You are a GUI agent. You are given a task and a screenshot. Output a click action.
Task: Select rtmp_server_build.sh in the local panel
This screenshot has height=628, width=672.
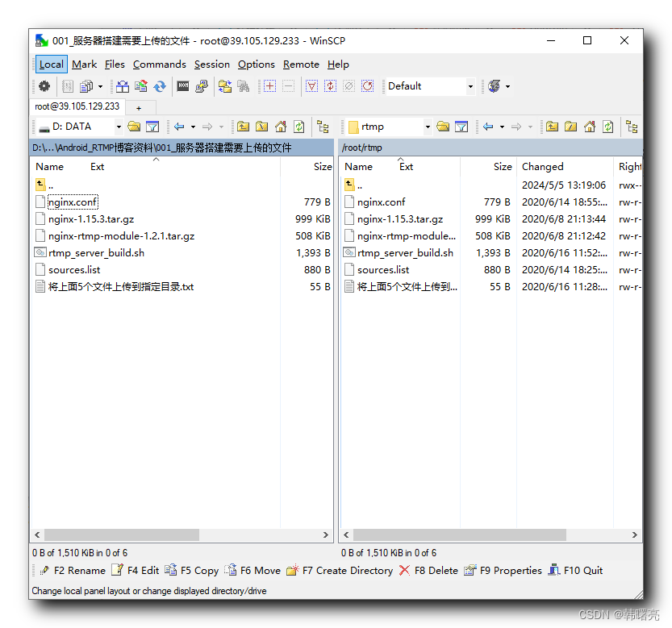pos(95,253)
